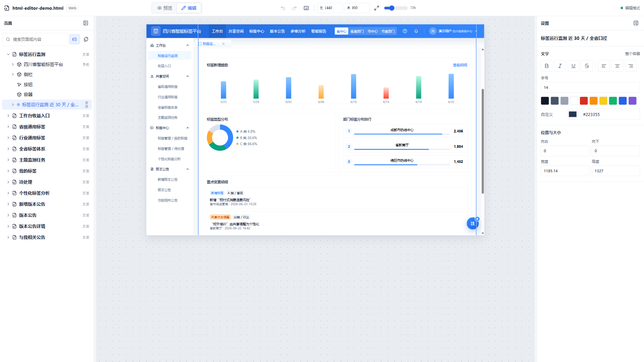
Task: Open the keyboard shortcuts icon
Action: coord(306,8)
